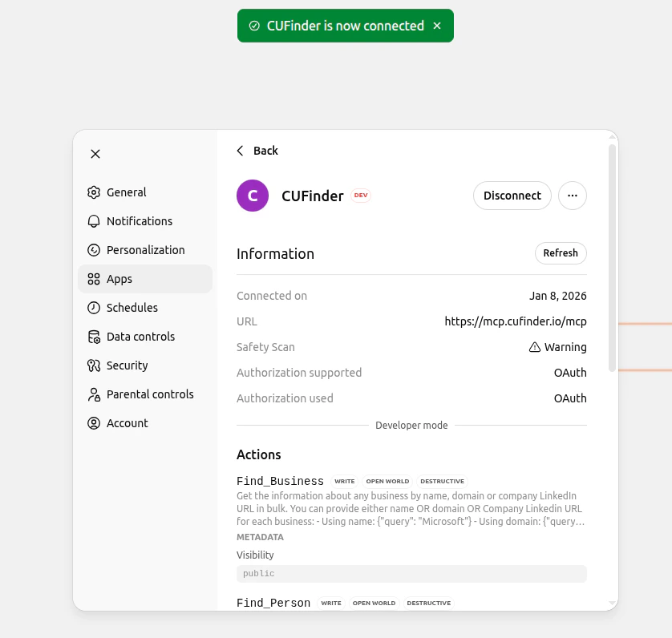The width and height of the screenshot is (672, 638).
Task: Open Parental controls settings
Action: tap(145, 394)
